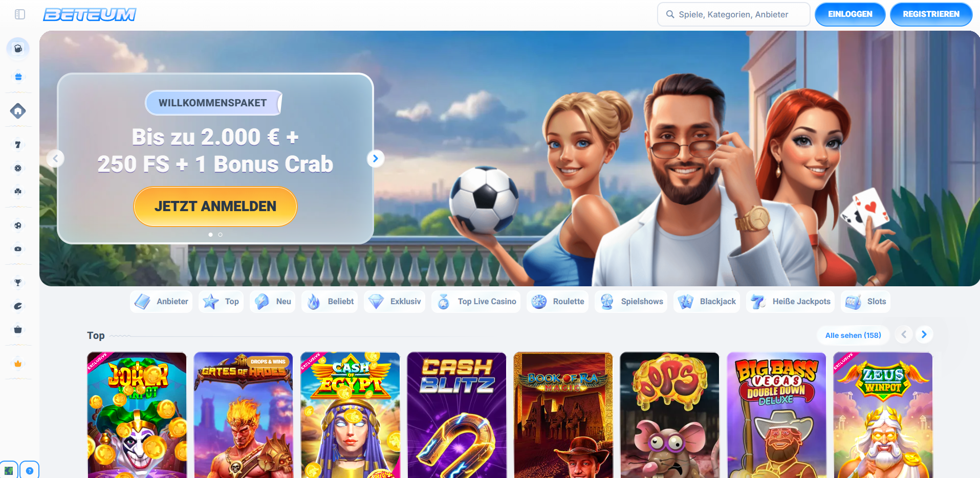The width and height of the screenshot is (980, 478).
Task: Select the second banner slide dot
Action: click(x=221, y=235)
